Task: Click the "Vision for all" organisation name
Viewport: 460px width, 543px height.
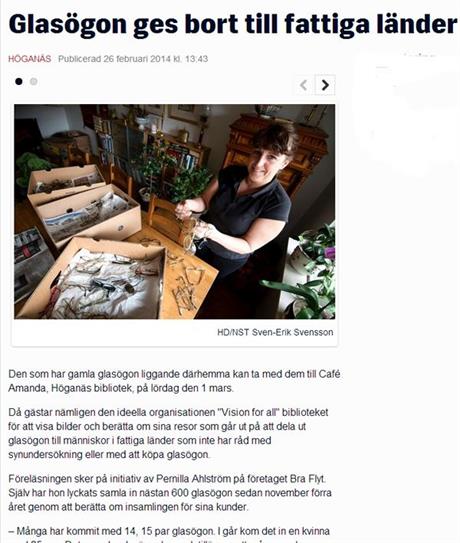Action: pyautogui.click(x=248, y=413)
